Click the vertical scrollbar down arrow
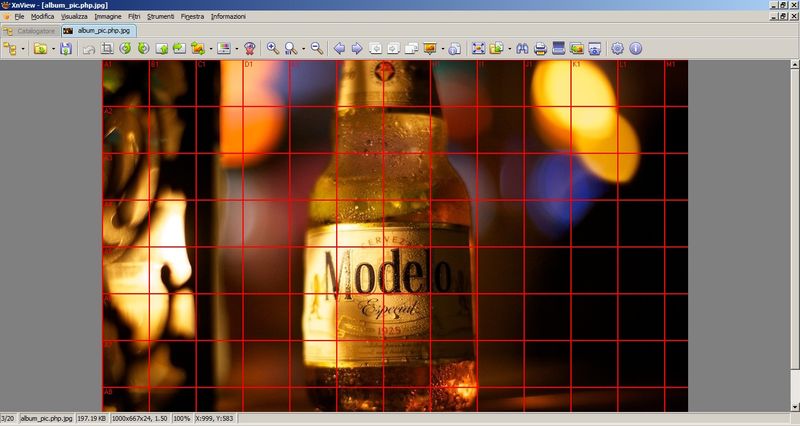The image size is (800, 426). [x=794, y=407]
